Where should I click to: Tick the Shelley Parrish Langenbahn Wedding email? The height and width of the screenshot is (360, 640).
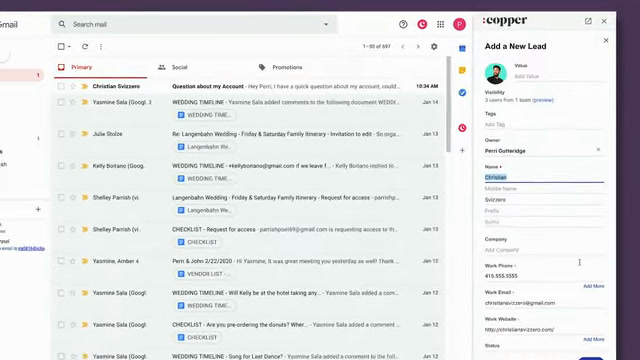[61, 198]
